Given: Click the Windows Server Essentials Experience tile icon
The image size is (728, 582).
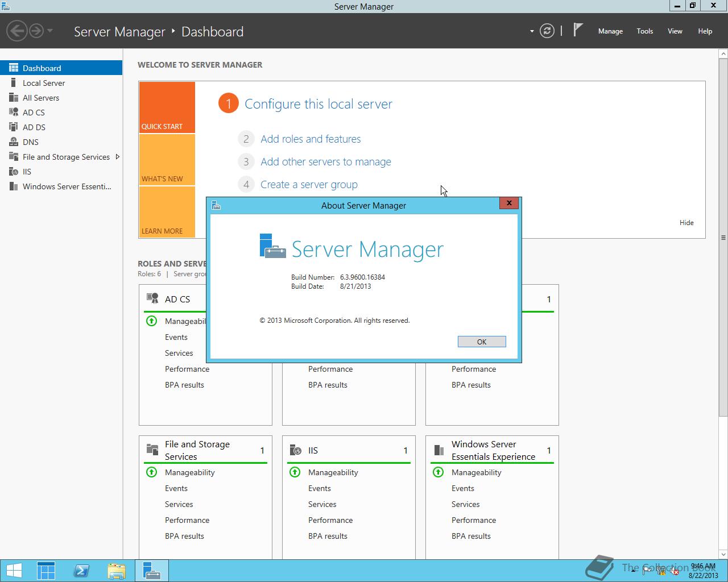Looking at the screenshot, I should [439, 450].
